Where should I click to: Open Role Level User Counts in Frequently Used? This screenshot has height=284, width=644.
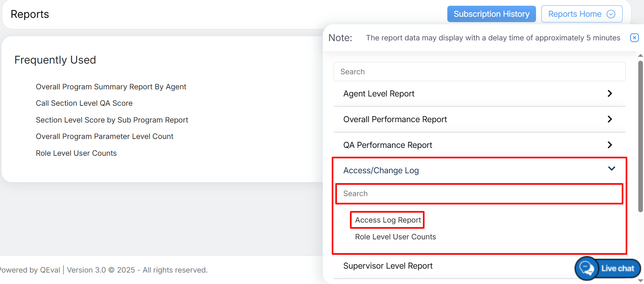click(76, 153)
